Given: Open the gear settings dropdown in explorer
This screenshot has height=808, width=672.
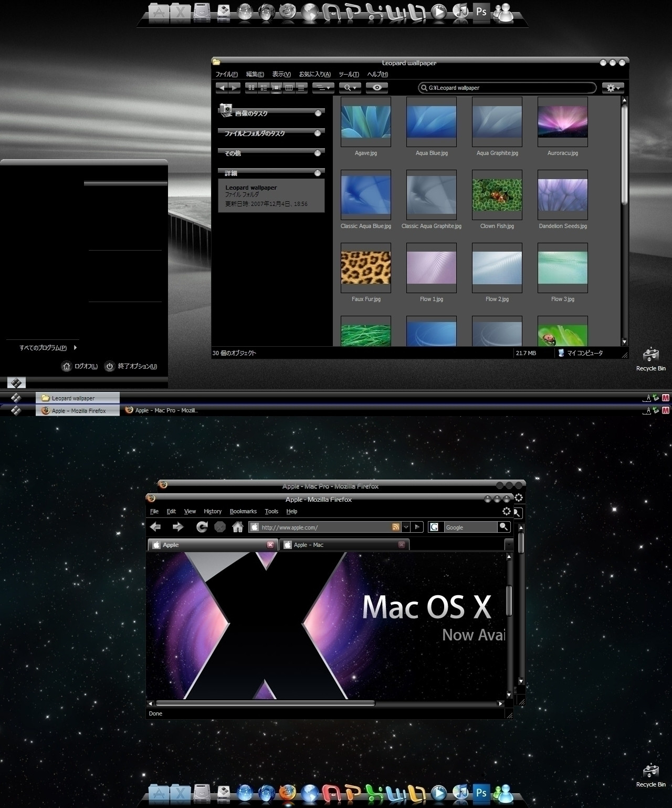Looking at the screenshot, I should pos(613,88).
